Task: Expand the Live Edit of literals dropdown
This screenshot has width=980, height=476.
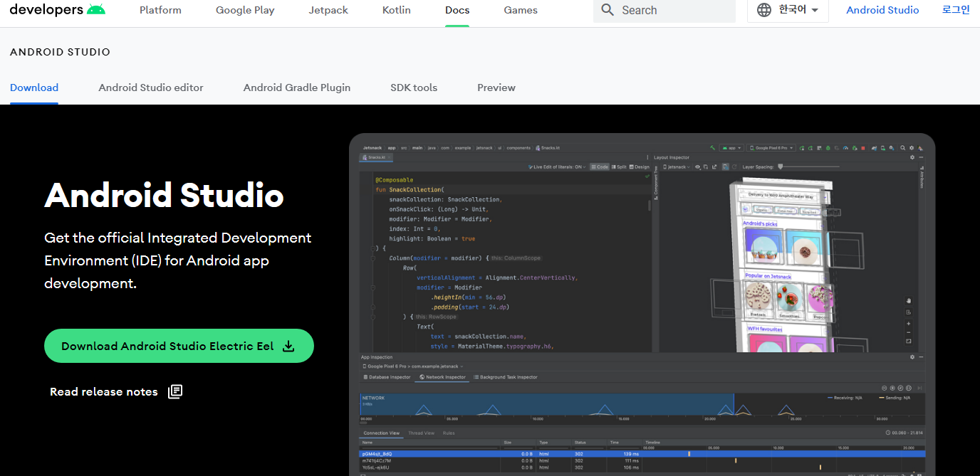Action: coord(558,166)
